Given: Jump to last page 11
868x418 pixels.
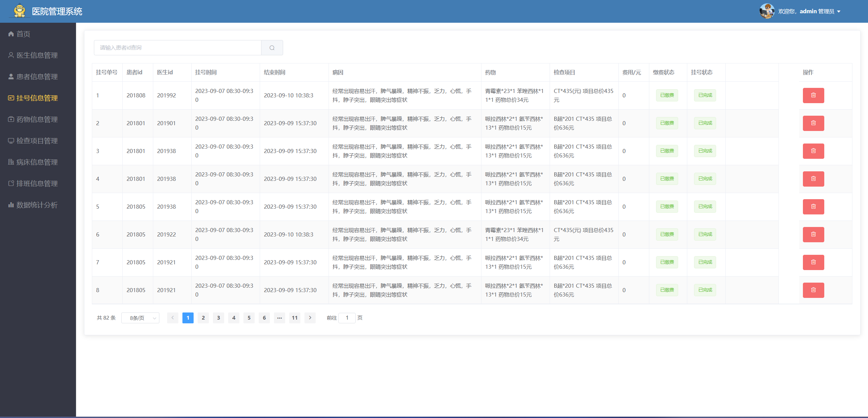Looking at the screenshot, I should [x=295, y=318].
